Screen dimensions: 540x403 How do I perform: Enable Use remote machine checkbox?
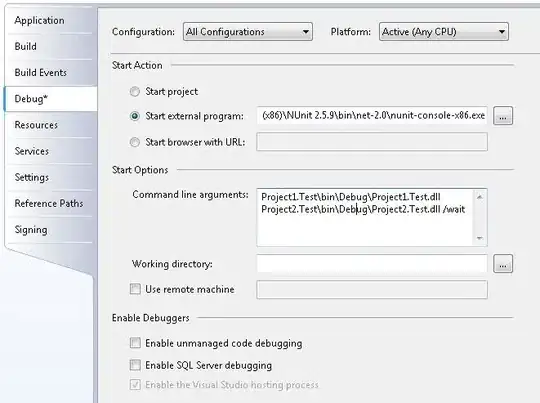tap(135, 289)
